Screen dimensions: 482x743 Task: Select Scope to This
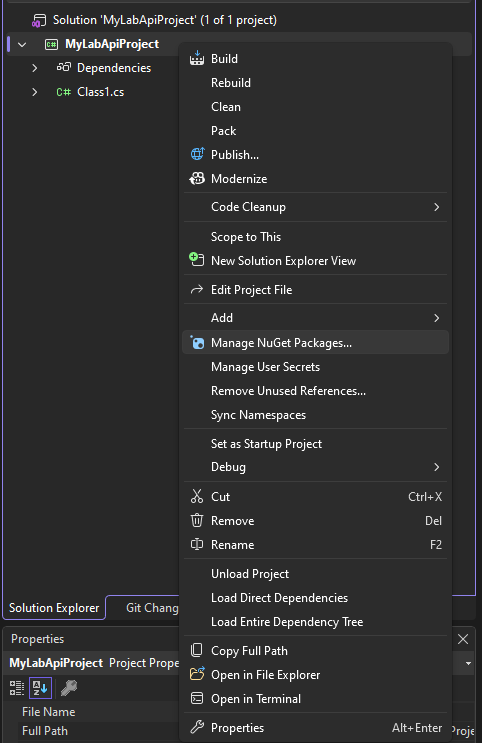(315, 236)
